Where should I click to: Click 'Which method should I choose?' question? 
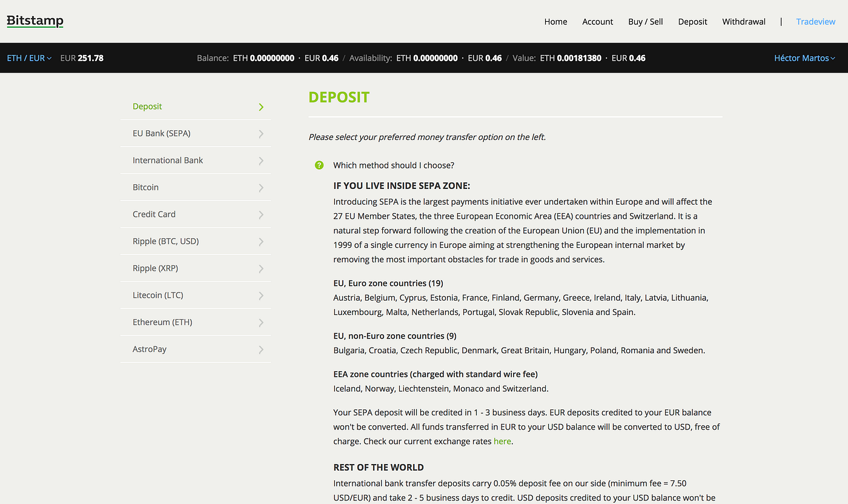coord(394,165)
